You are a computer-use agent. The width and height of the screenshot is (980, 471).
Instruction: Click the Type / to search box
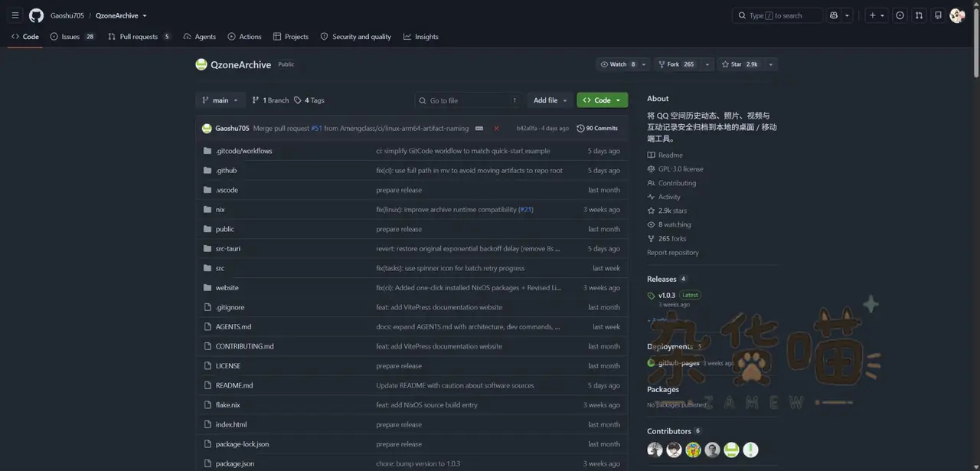(x=777, y=15)
